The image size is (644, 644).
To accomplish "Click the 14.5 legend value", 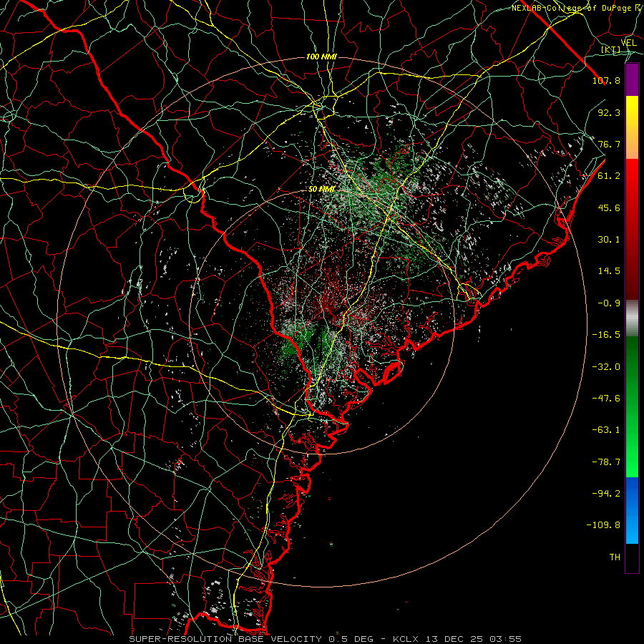I will click(609, 271).
